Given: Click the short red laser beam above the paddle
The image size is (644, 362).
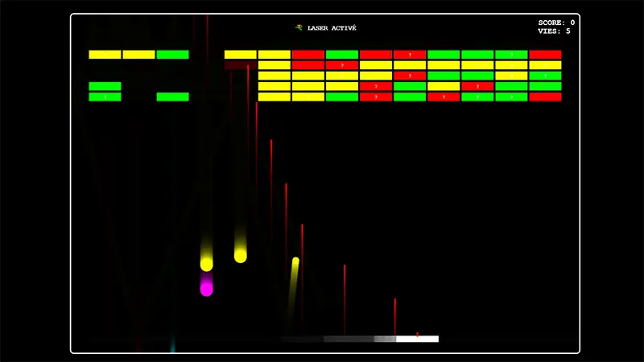Looking at the screenshot, I should tap(417, 333).
